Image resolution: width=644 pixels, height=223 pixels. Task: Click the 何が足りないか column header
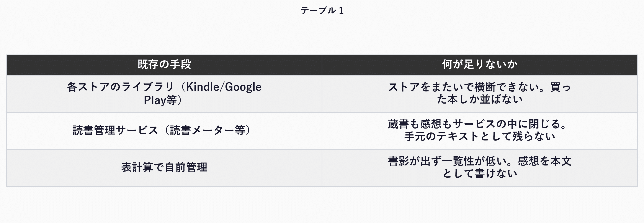479,65
